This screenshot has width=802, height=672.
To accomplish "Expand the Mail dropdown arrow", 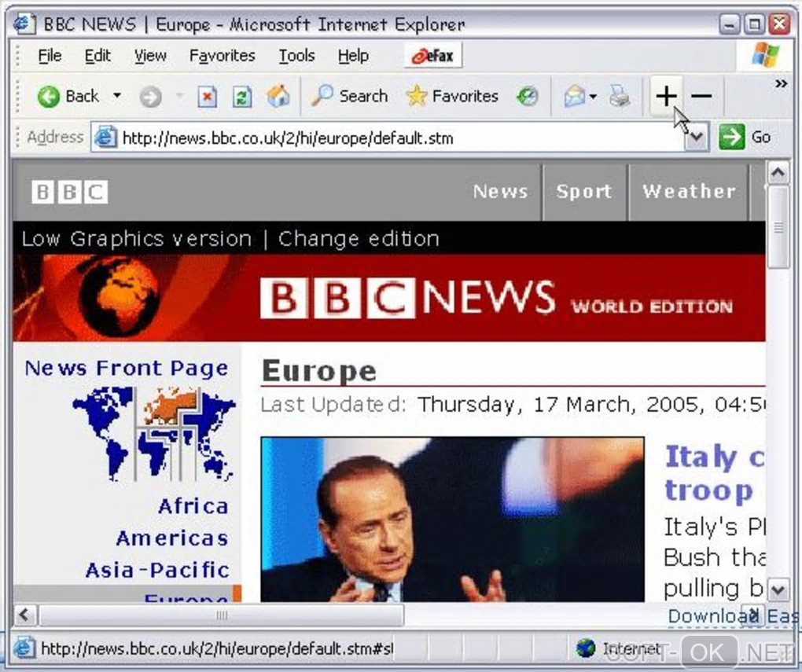I will (593, 96).
